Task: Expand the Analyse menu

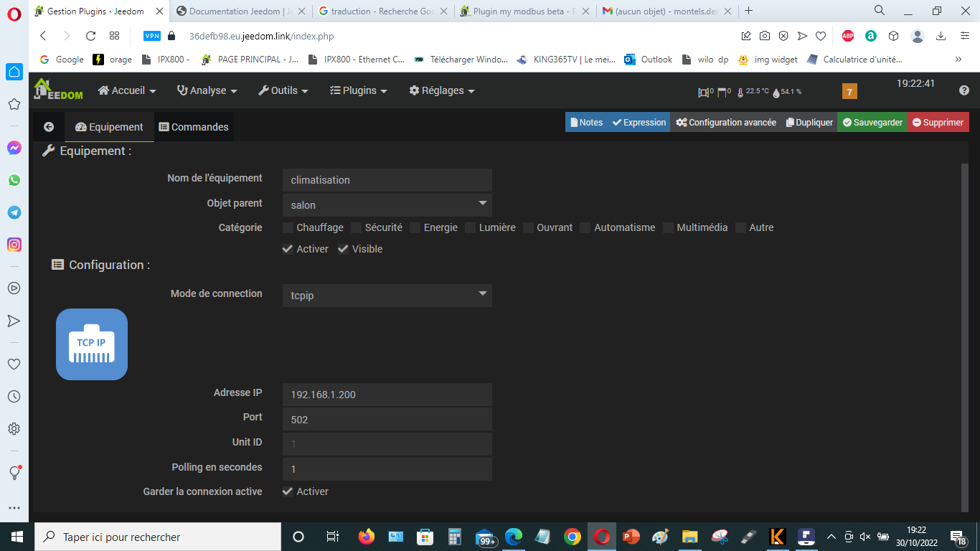Action: coord(207,90)
